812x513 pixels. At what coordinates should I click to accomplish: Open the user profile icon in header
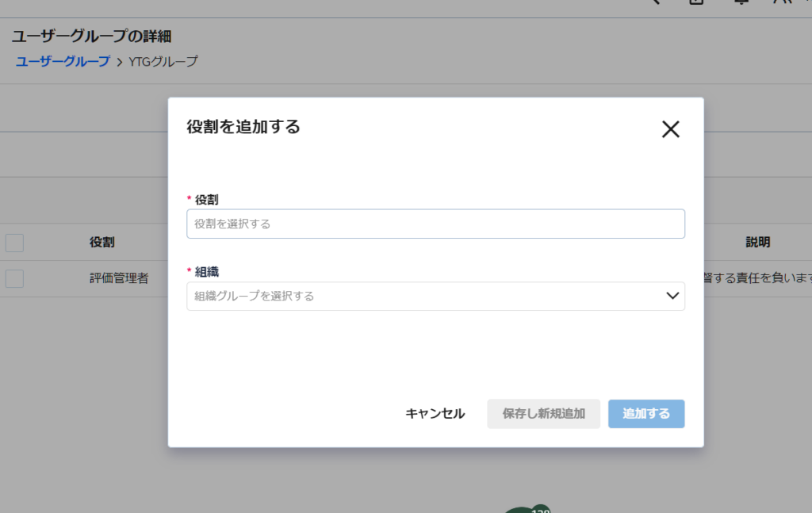point(783,2)
